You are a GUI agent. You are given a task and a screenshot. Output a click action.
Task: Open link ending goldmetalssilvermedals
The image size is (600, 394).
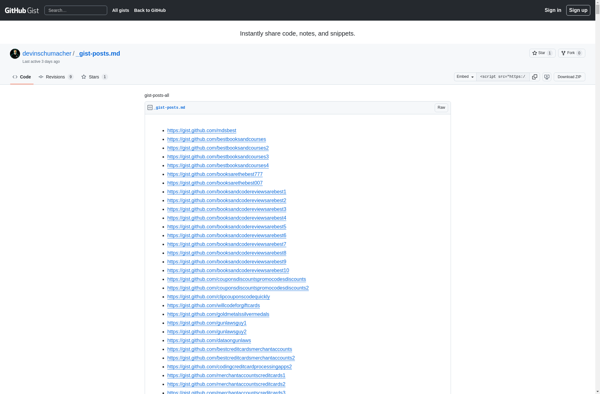(218, 314)
